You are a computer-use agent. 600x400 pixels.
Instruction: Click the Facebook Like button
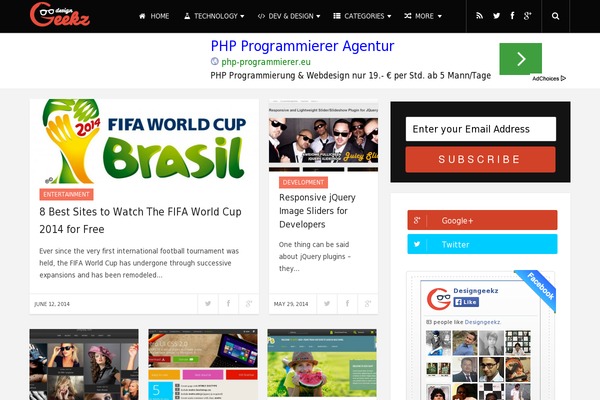(x=466, y=302)
